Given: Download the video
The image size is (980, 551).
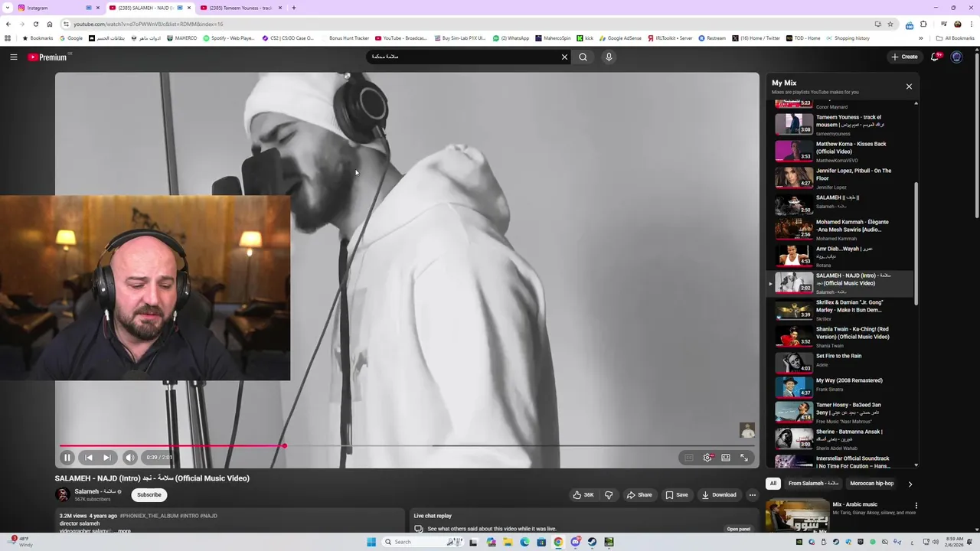Looking at the screenshot, I should [719, 495].
